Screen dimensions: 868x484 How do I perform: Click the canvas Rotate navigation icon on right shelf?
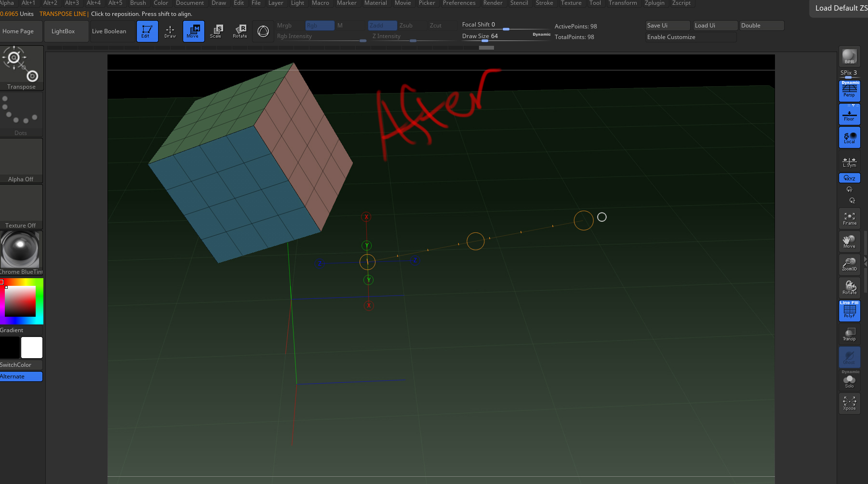(849, 288)
